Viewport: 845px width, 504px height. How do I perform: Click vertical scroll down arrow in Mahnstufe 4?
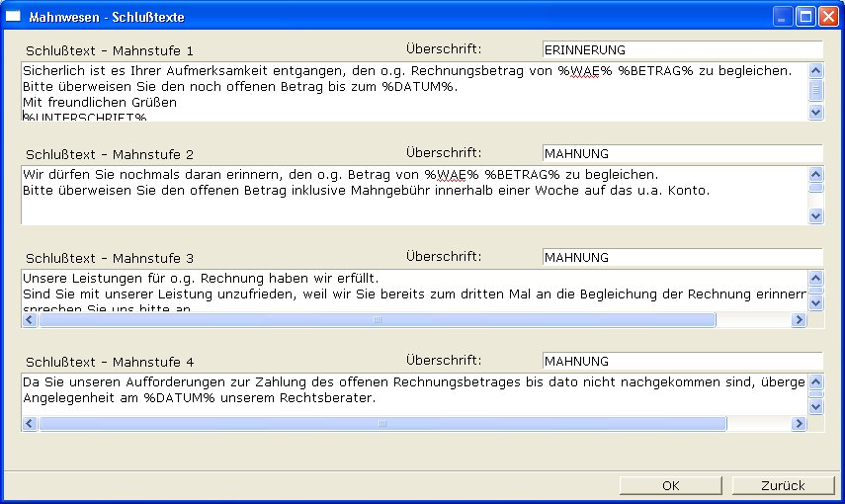pyautogui.click(x=815, y=406)
